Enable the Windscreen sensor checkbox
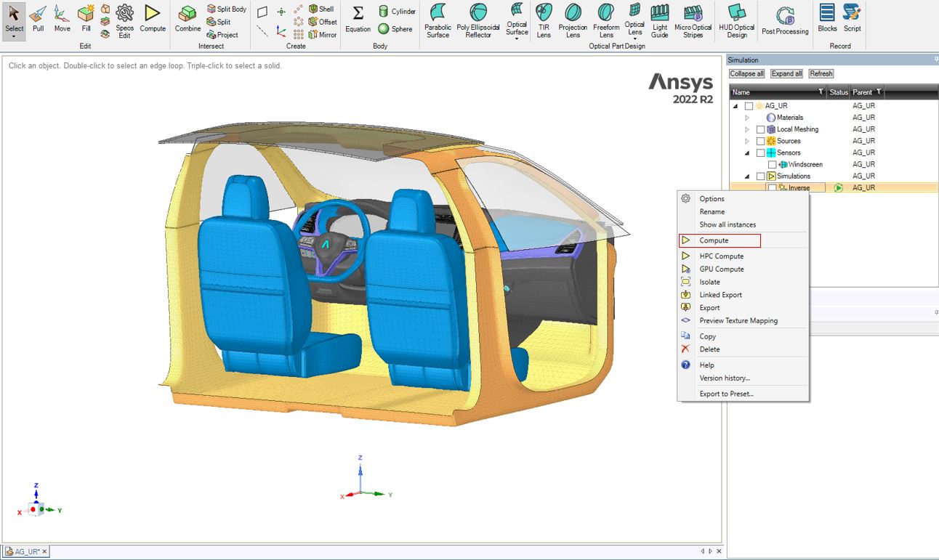The height and width of the screenshot is (560, 939). click(772, 164)
